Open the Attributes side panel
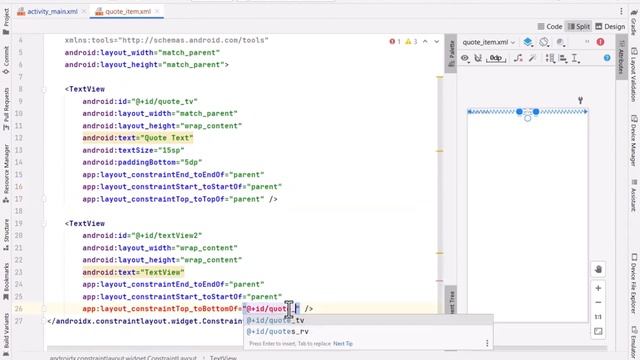The image size is (640, 360). click(x=621, y=57)
